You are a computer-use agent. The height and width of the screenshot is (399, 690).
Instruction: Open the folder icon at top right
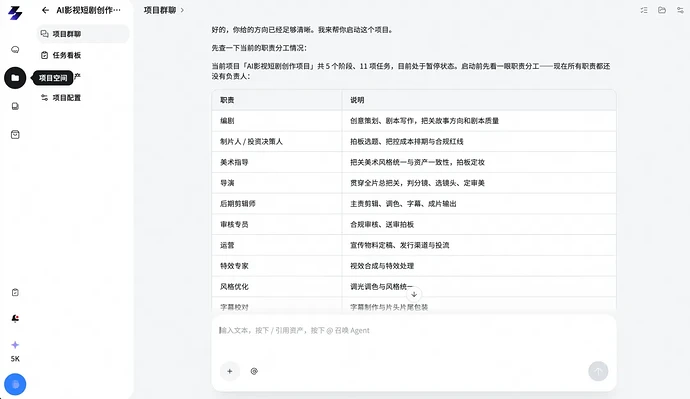click(x=662, y=10)
